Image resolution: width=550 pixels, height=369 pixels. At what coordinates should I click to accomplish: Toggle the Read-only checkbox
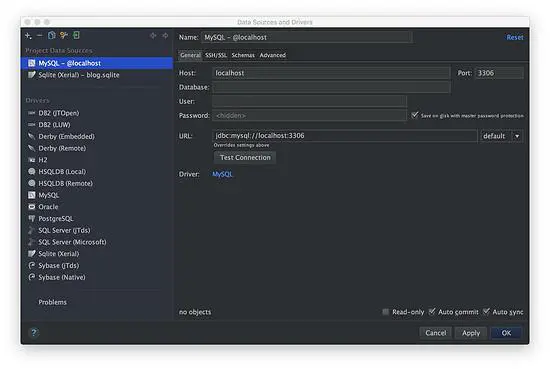coord(385,311)
